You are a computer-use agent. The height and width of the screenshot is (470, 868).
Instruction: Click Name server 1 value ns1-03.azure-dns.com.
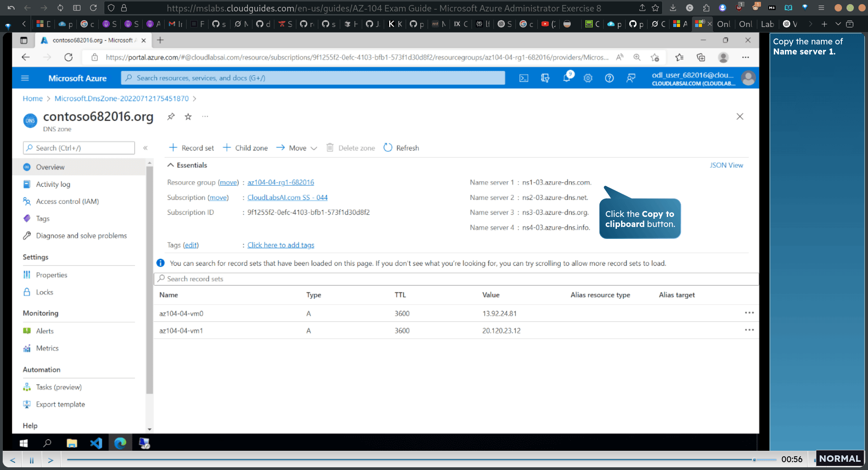[x=557, y=182]
